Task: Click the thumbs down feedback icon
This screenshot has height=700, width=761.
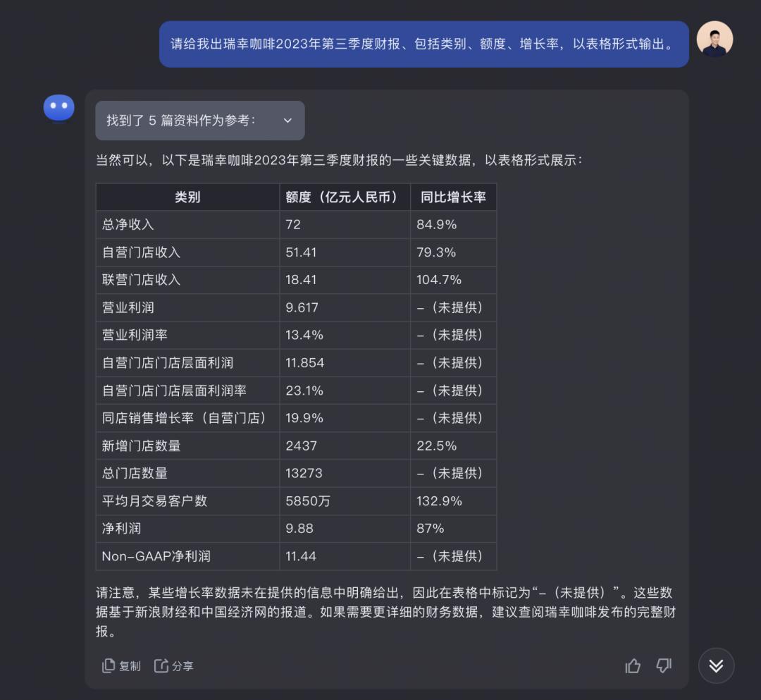Action: point(664,665)
